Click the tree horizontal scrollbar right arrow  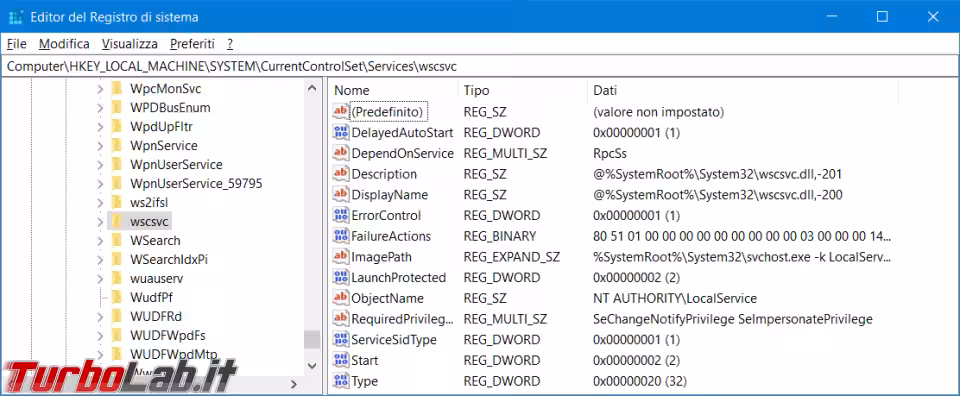pos(293,384)
